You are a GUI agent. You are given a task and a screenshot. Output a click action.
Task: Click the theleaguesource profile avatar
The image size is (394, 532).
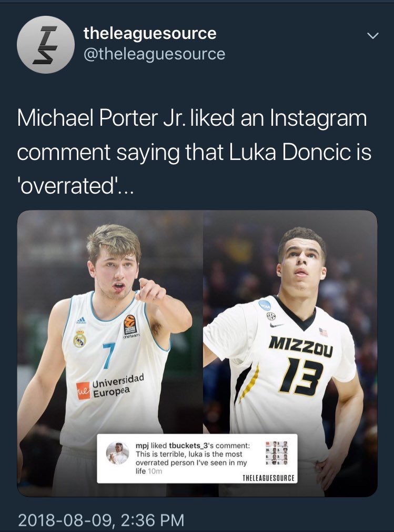click(45, 44)
